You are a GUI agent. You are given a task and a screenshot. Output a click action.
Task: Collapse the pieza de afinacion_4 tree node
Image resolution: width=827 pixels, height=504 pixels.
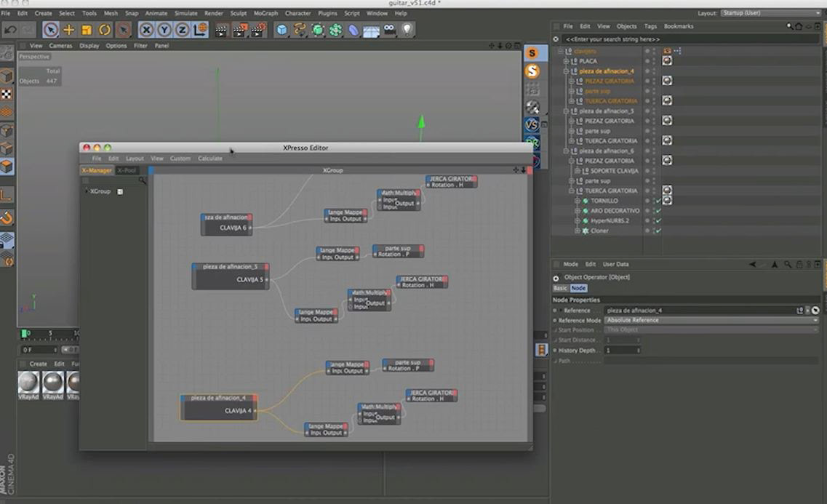pos(566,71)
